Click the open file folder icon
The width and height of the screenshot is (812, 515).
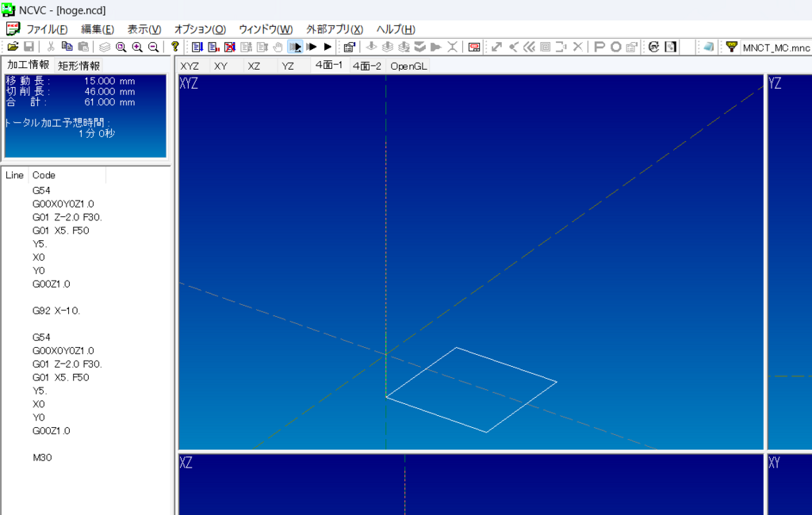13,47
